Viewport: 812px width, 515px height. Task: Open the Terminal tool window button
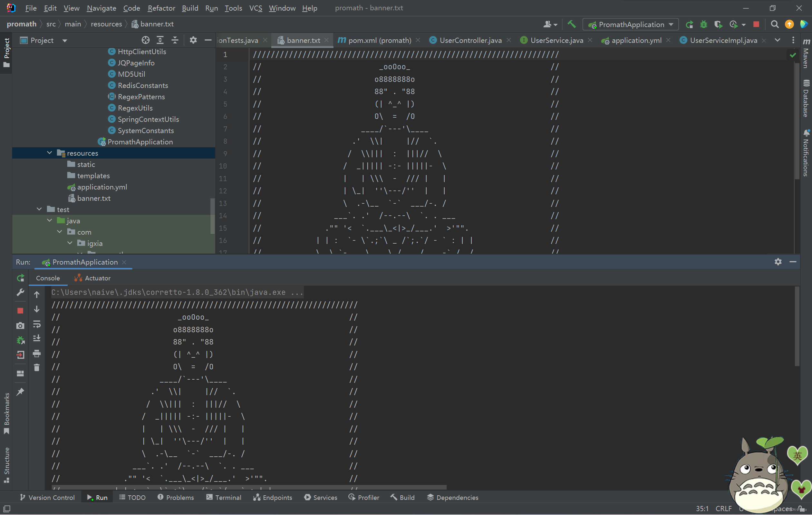224,497
